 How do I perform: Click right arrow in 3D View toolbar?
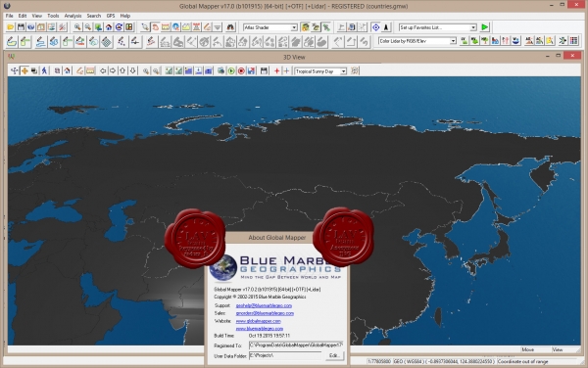(113, 70)
